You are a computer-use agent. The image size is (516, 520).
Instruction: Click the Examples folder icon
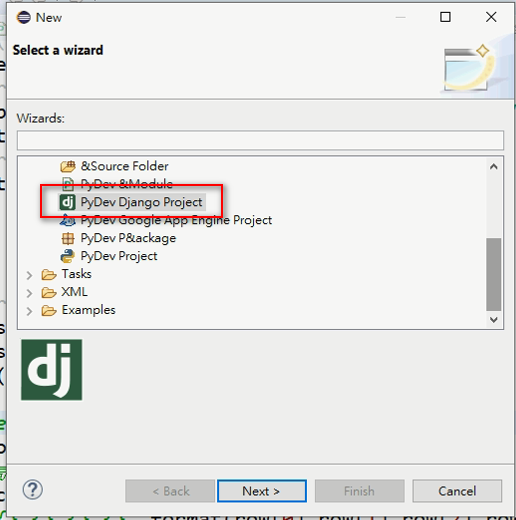(x=49, y=310)
